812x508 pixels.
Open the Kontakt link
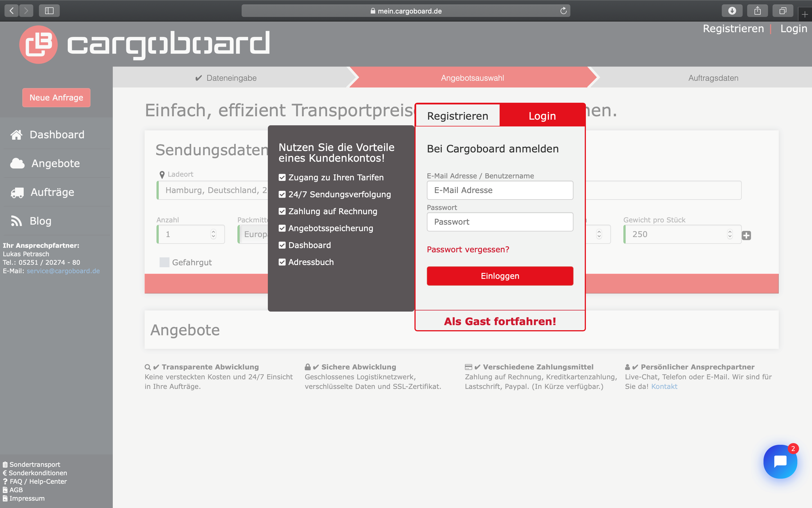(664, 386)
